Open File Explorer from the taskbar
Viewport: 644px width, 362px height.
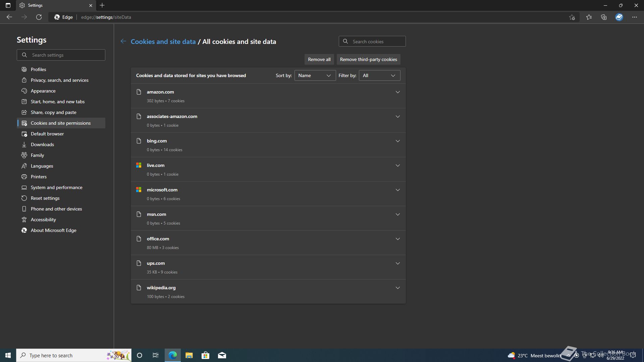coord(189,355)
